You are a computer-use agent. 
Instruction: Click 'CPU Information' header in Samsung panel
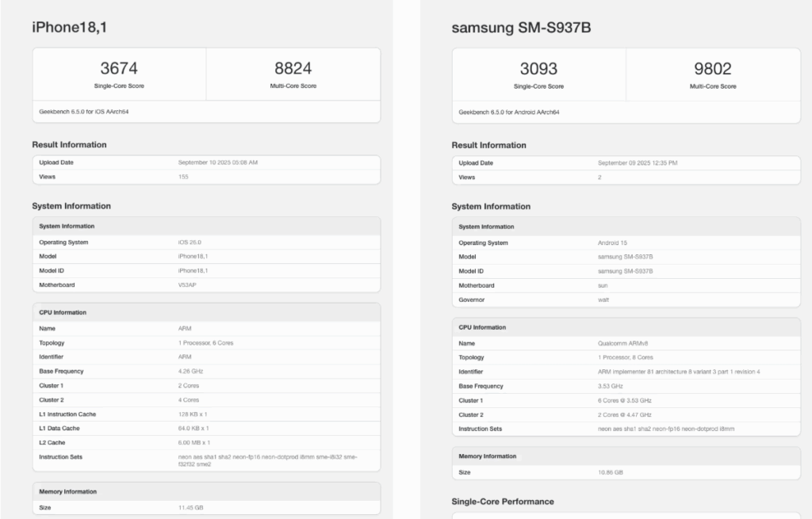[x=482, y=327]
